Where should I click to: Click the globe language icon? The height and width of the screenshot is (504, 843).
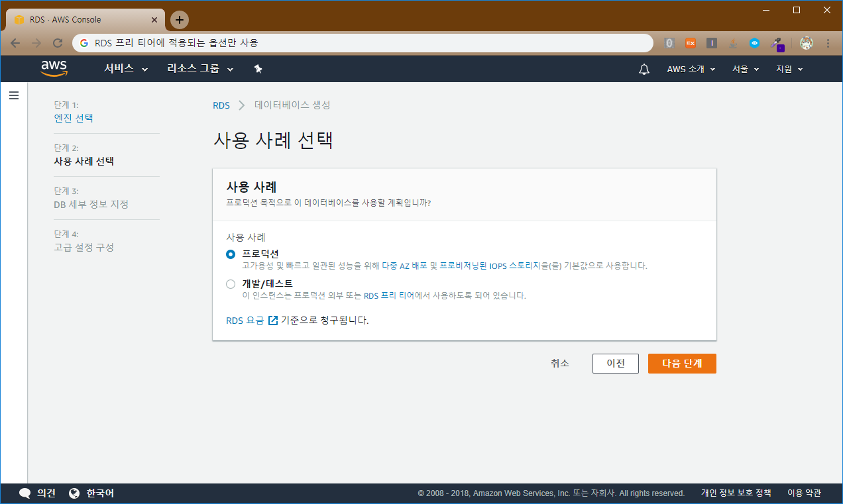pyautogui.click(x=74, y=493)
